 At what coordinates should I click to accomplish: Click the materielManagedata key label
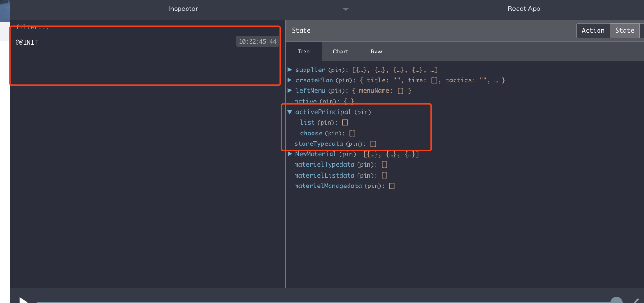tap(328, 186)
